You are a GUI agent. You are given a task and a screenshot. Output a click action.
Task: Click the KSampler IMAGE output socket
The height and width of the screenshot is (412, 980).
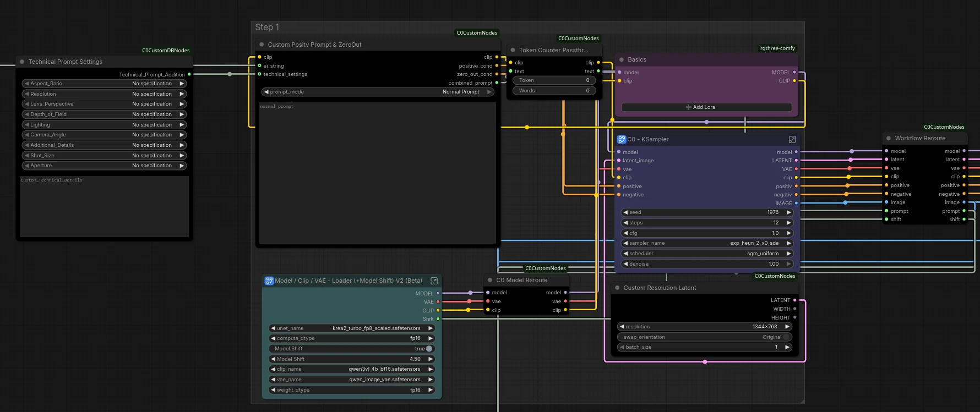pyautogui.click(x=796, y=204)
